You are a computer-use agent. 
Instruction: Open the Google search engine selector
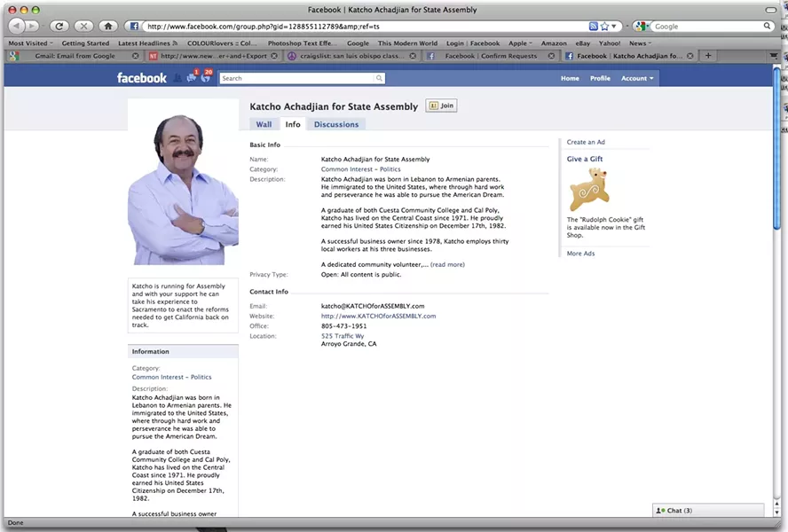(x=642, y=26)
